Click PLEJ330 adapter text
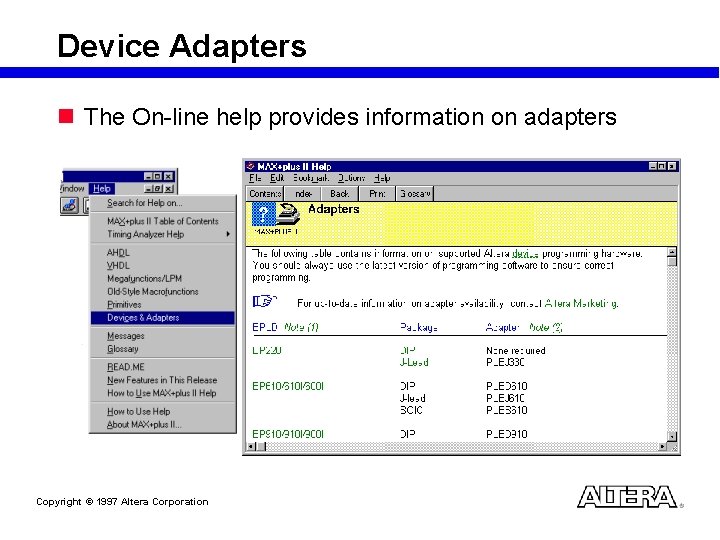This screenshot has width=720, height=540. 505,363
